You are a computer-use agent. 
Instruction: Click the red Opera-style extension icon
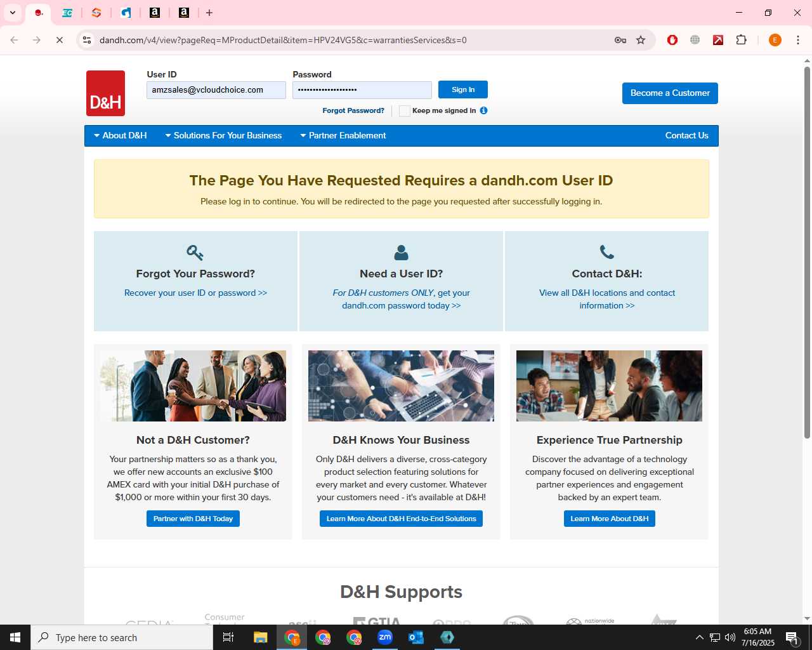pos(672,40)
